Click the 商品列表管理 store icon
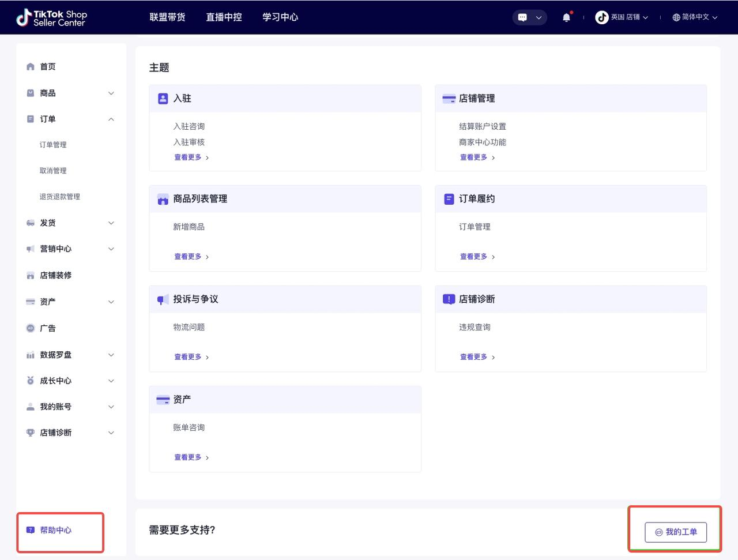 [x=163, y=199]
